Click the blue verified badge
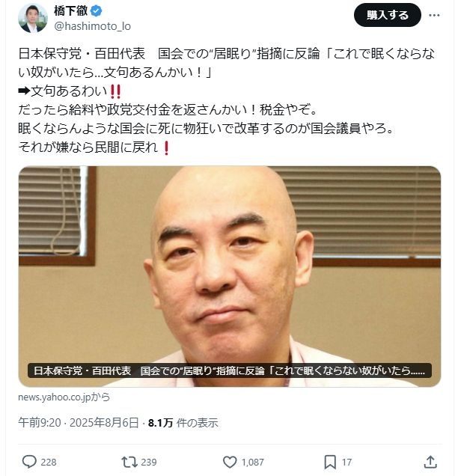This screenshot has width=455, height=476. coord(97,11)
